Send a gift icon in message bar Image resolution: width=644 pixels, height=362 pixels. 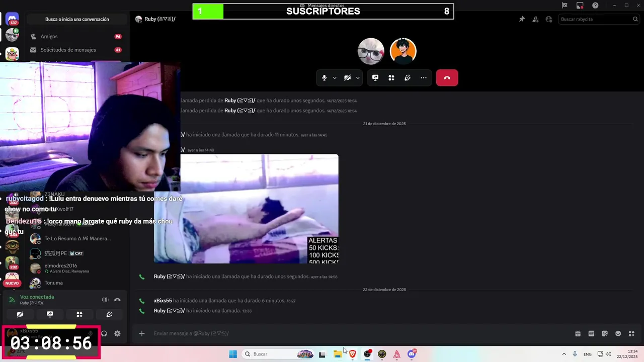pos(578,333)
